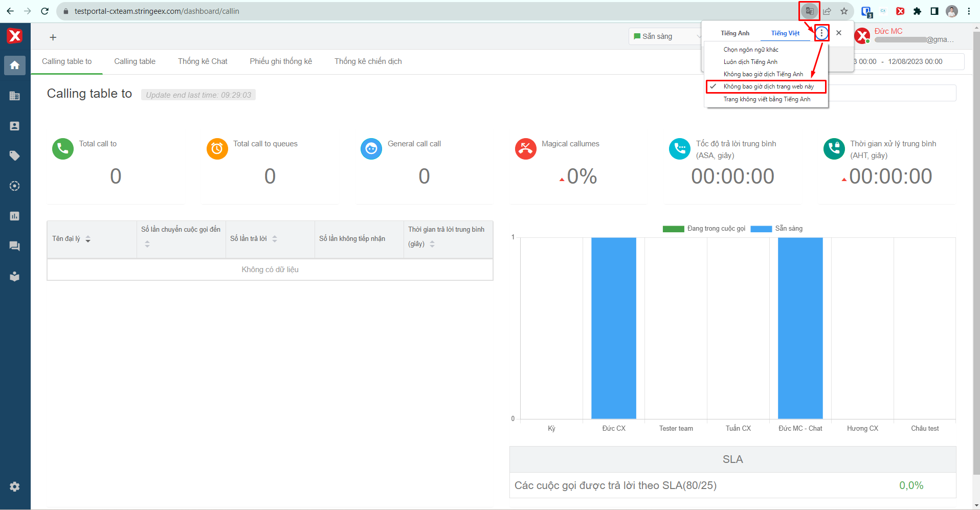Select 'Luôn dịch Tiếng Anh' menu option
This screenshot has height=510, width=980.
(x=750, y=62)
